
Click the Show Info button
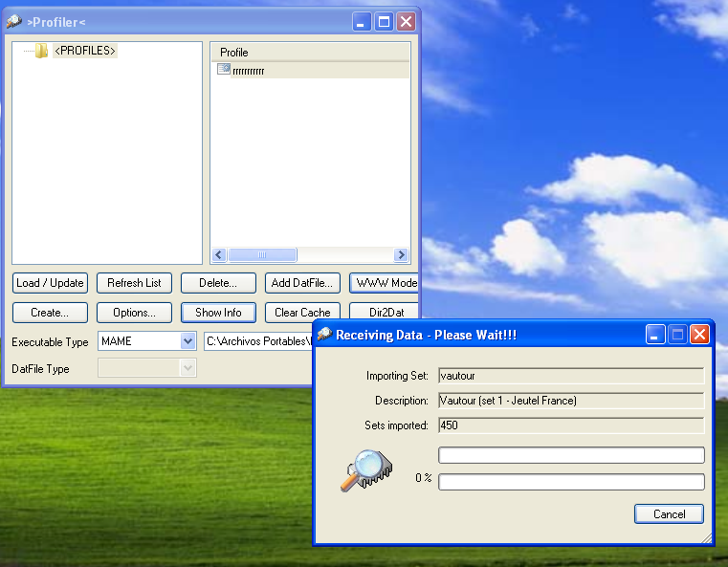218,313
